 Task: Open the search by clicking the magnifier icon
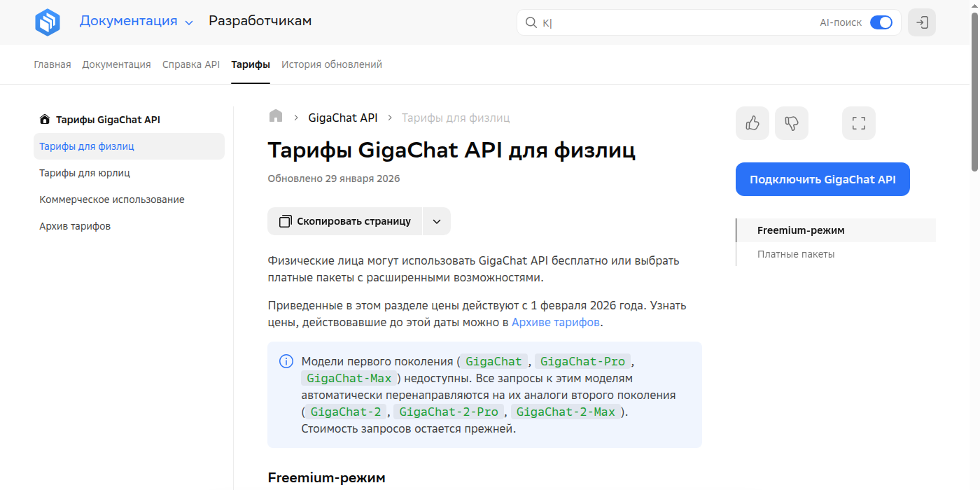tap(532, 22)
